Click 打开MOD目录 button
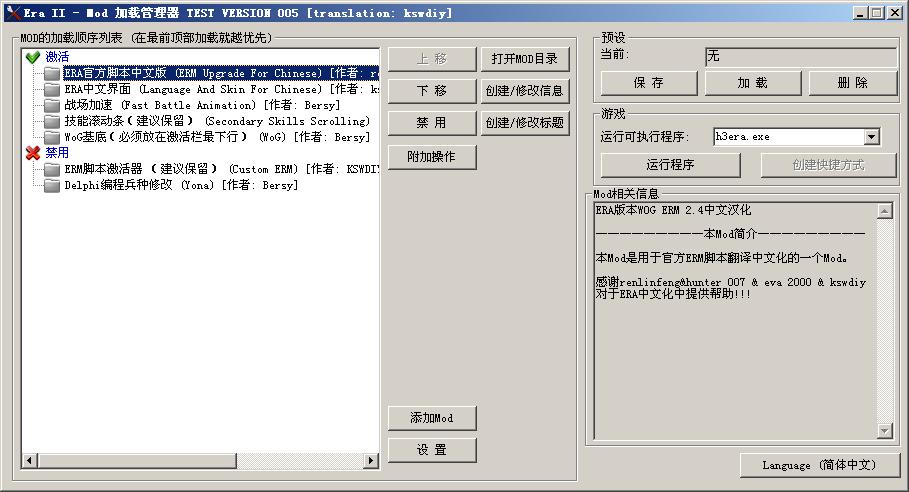This screenshot has height=492, width=909. (525, 59)
